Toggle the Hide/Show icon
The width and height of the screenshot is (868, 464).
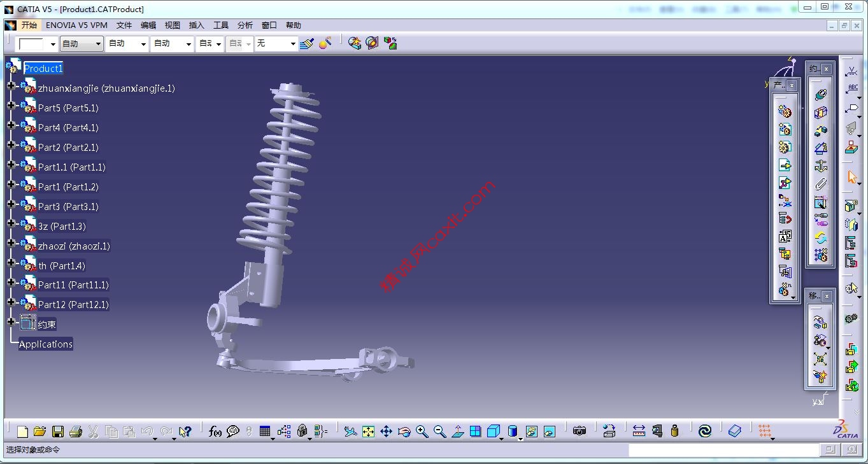532,432
